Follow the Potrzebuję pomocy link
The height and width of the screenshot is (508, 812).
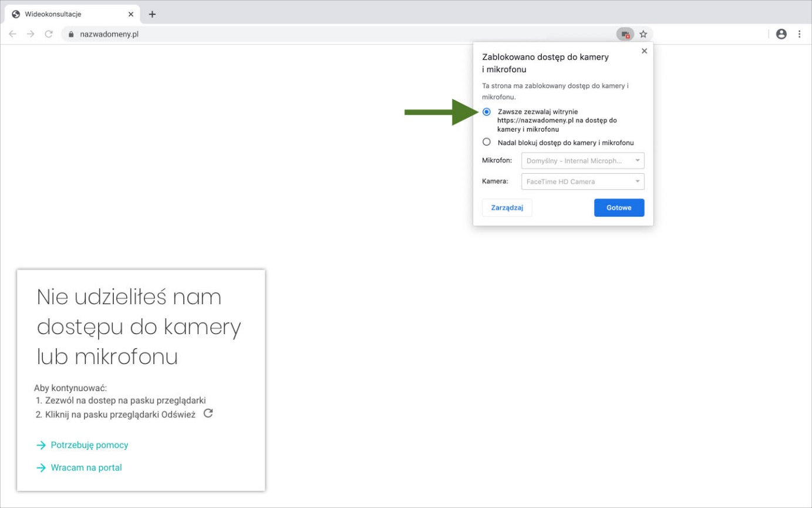click(89, 445)
